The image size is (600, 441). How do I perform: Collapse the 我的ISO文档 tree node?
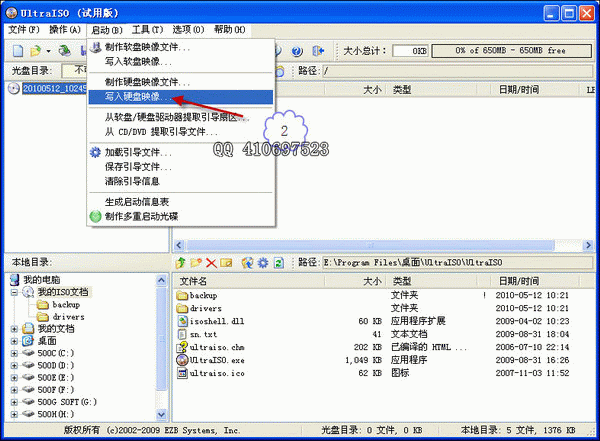[14, 292]
